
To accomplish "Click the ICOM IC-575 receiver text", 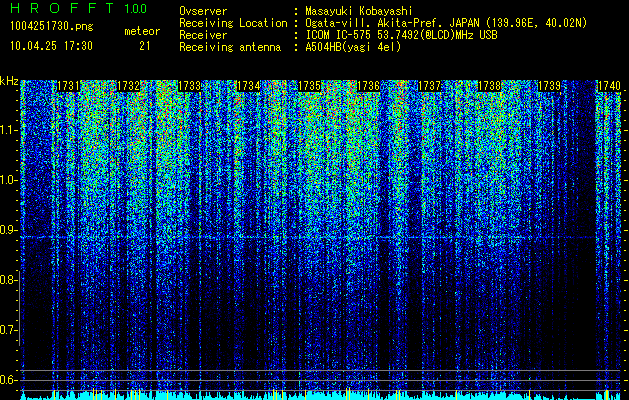I will click(401, 35).
